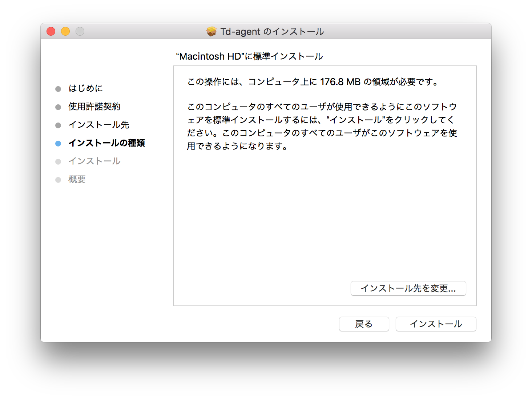
Task: Click the gray bullet beside はじめに
Action: (58, 89)
